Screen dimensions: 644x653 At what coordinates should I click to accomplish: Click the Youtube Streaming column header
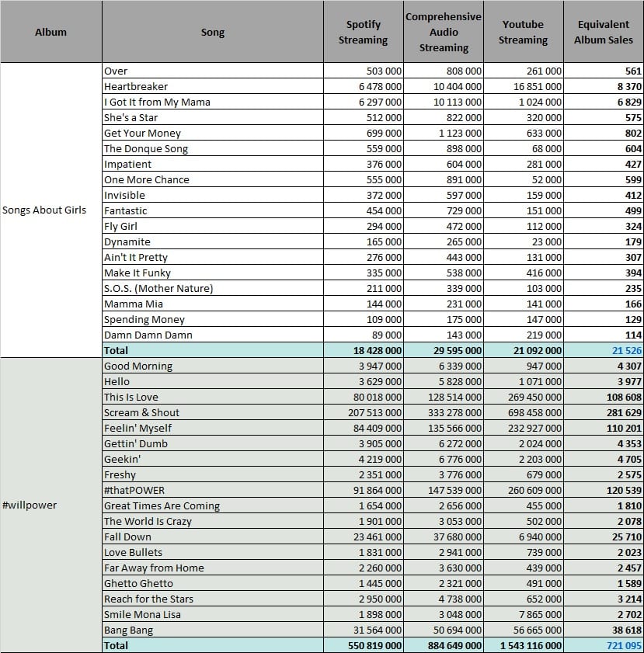click(x=523, y=32)
